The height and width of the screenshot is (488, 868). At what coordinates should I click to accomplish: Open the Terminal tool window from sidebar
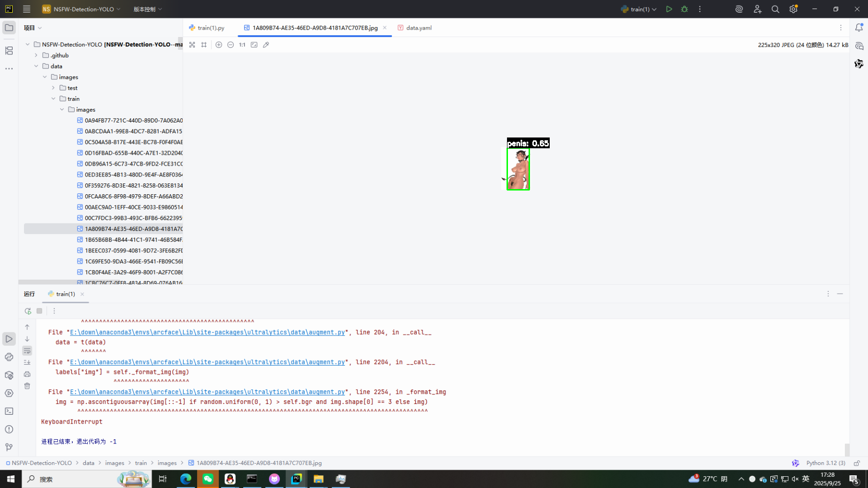coord(9,411)
